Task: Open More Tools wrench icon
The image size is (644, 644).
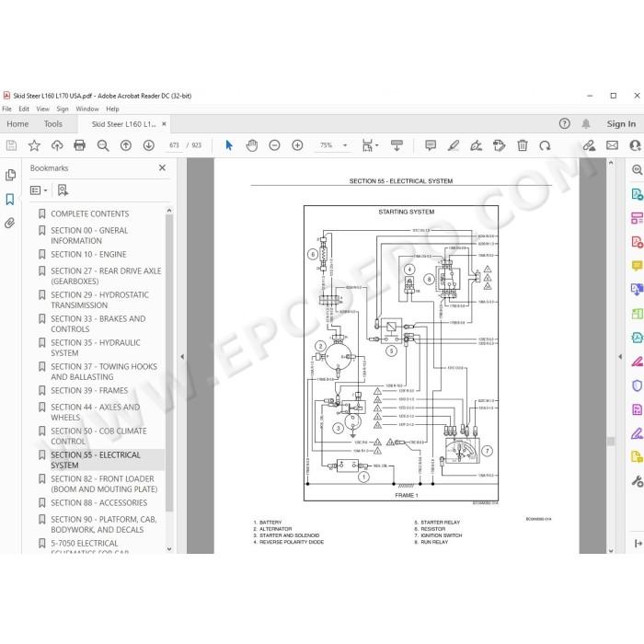Action: pos(638,481)
